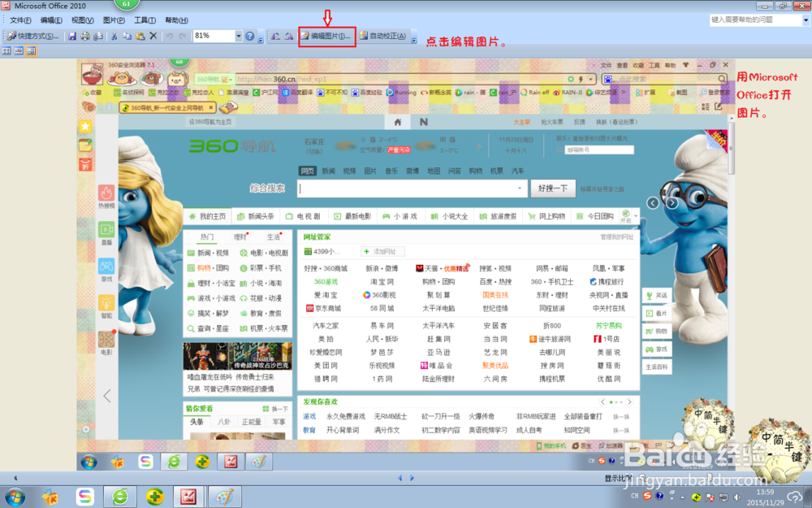Viewport: 812px width, 508px height.
Task: Click the 亚马逊 link in the pictured page
Action: 438,353
